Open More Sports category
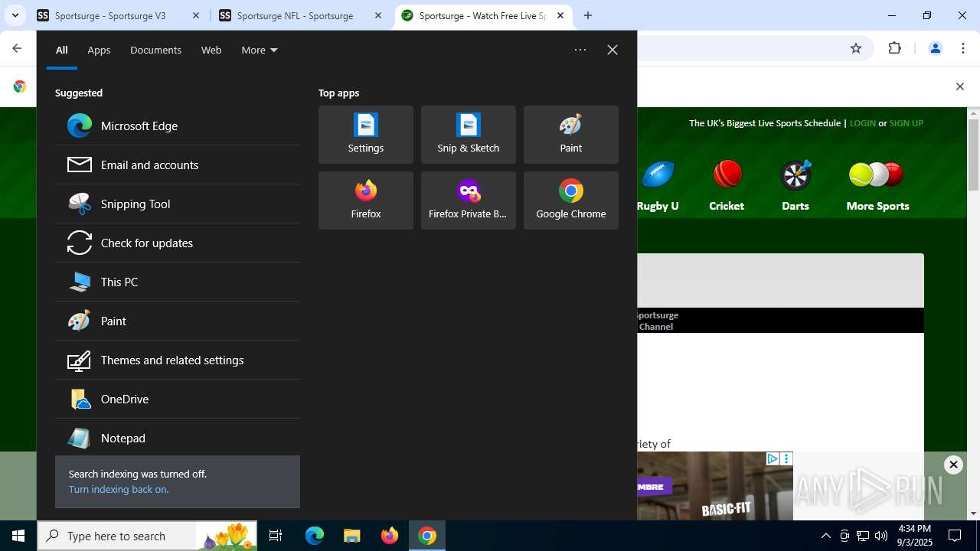 [x=877, y=186]
